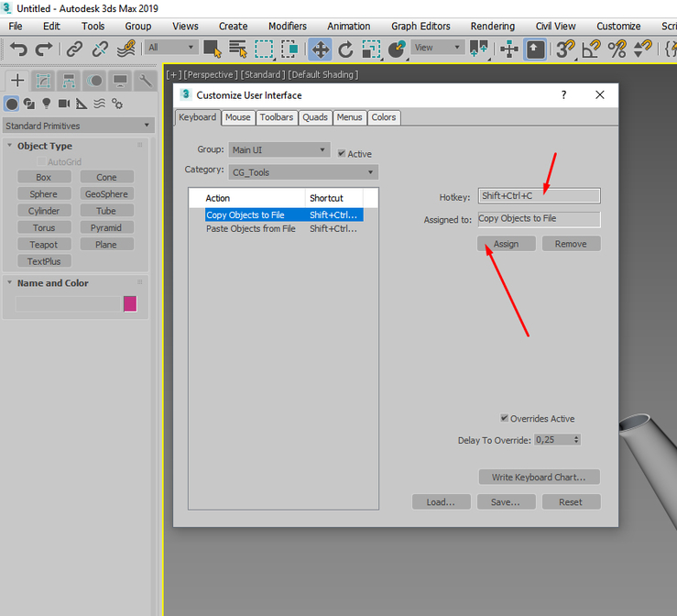Click the Save... button
The width and height of the screenshot is (677, 616).
tap(506, 502)
